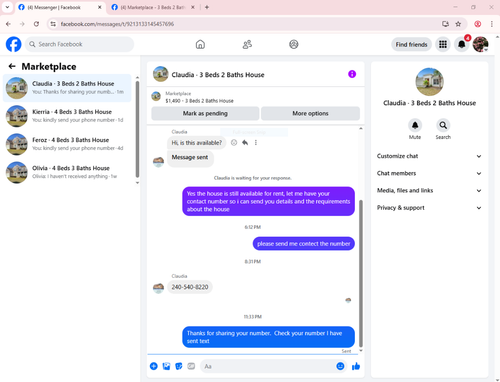Open the account profile avatar menu

[480, 44]
